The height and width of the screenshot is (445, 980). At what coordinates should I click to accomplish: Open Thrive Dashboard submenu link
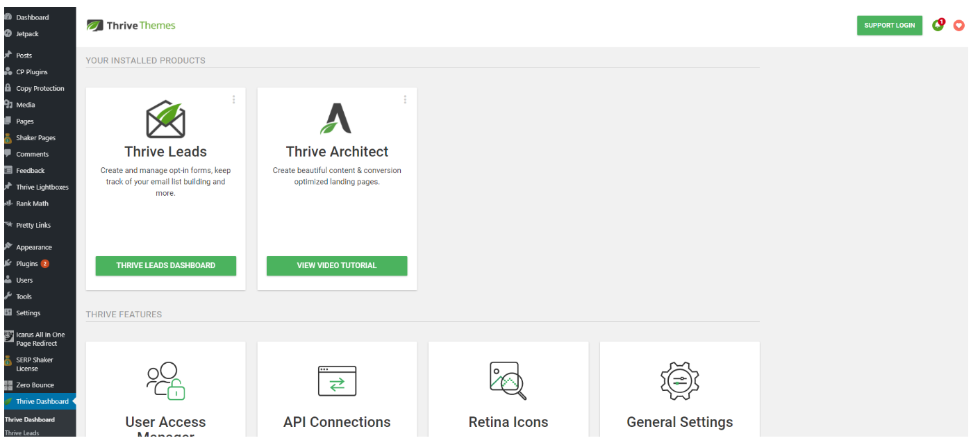[x=30, y=419]
